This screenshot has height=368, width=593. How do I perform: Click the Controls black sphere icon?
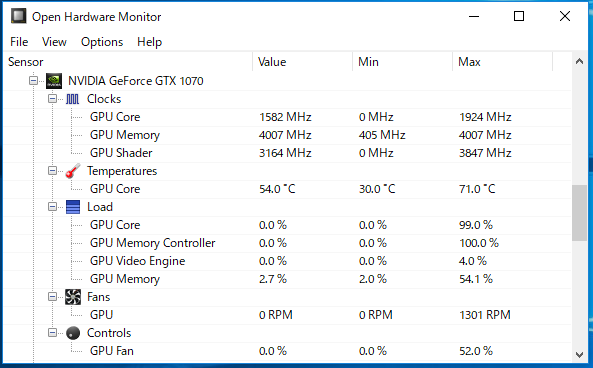click(73, 333)
